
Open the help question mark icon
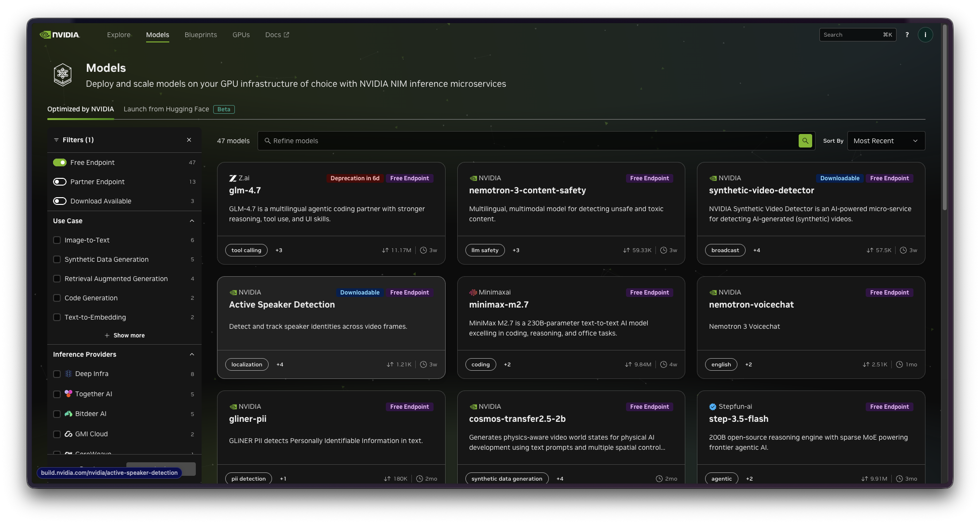907,35
